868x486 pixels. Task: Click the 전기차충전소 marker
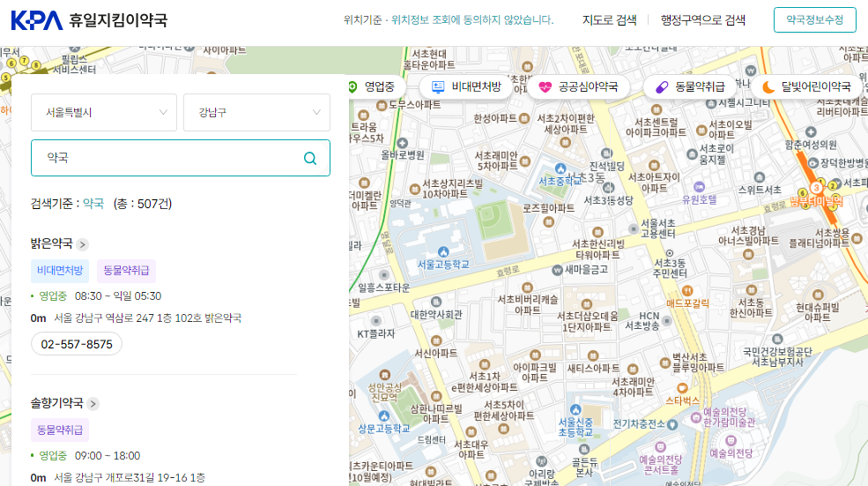[x=672, y=424]
